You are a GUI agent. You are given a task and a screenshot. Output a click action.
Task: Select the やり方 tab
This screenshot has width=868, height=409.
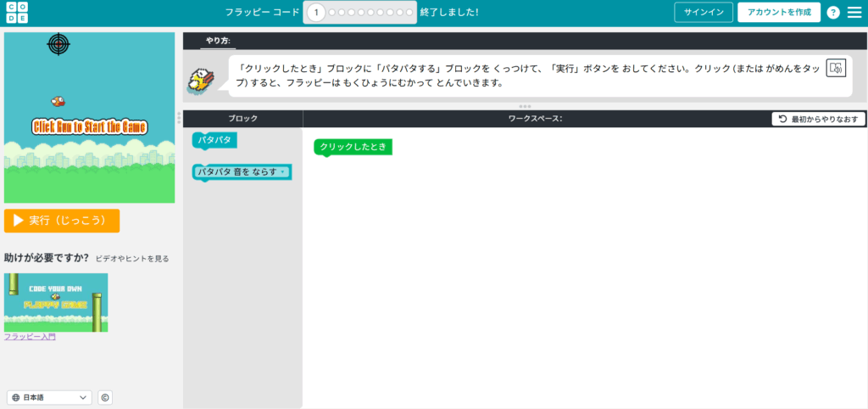pos(218,41)
